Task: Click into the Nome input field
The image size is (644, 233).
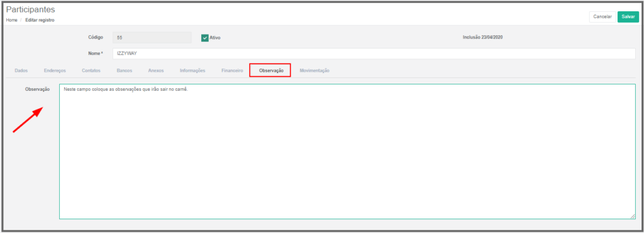Action: tap(374, 54)
